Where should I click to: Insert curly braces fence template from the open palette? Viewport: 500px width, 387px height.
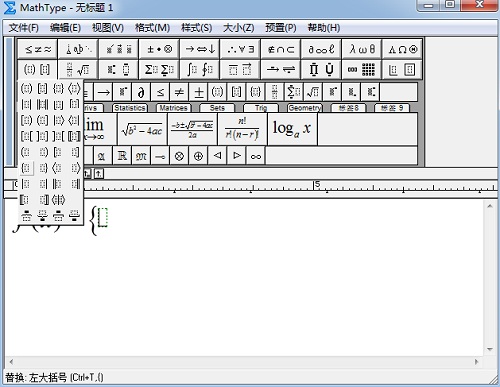coord(58,89)
